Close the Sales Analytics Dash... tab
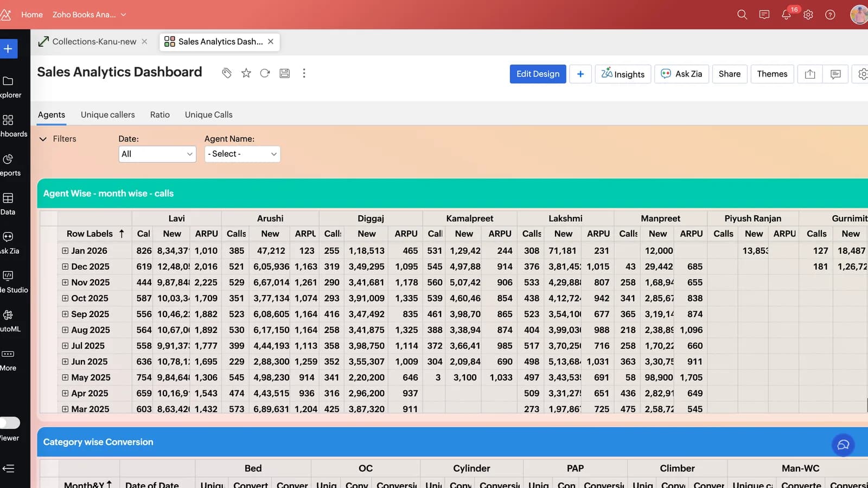868x488 pixels. [x=271, y=42]
